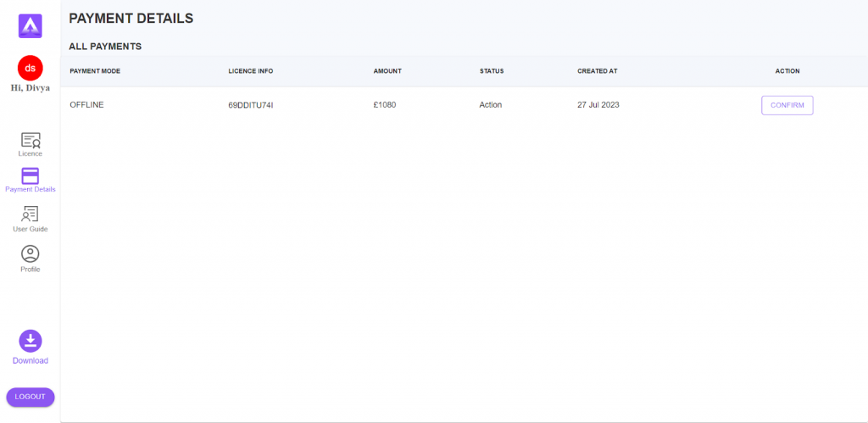
Task: Open the Profile icon
Action: coord(30,253)
